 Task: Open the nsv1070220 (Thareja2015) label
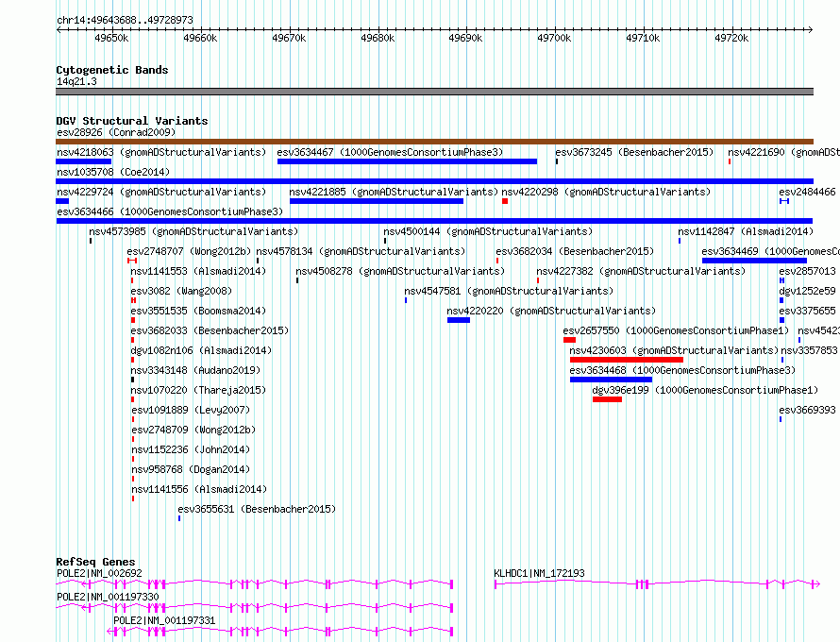pos(198,390)
